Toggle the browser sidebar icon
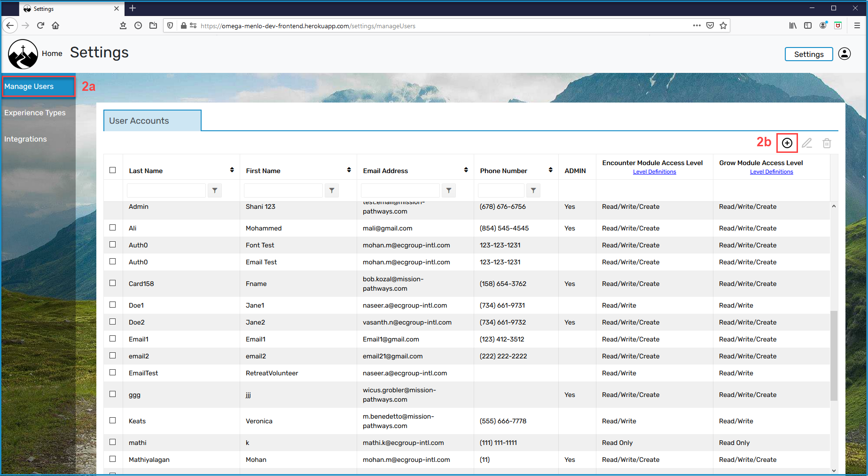The height and width of the screenshot is (476, 868). (808, 25)
